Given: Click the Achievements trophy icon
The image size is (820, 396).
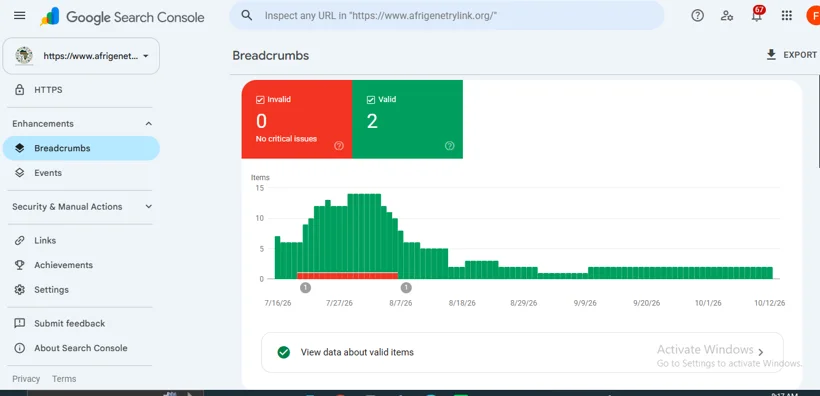Looking at the screenshot, I should 20,265.
